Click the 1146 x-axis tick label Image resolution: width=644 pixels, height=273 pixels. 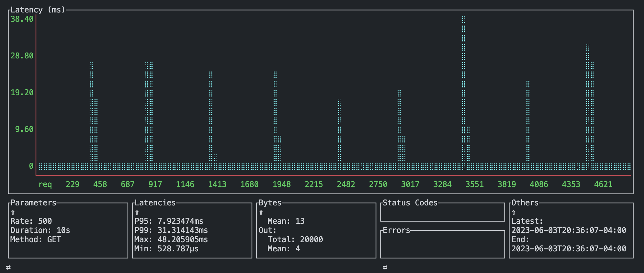(185, 184)
